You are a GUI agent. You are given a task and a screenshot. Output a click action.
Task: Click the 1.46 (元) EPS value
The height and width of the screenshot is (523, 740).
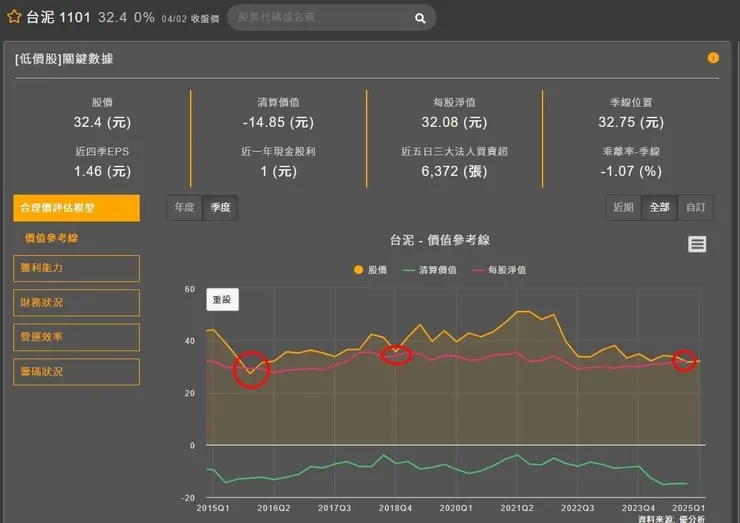coord(102,171)
